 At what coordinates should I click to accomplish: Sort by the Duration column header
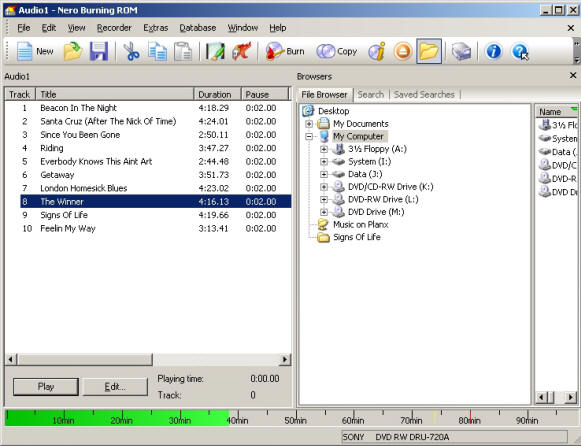(x=218, y=94)
